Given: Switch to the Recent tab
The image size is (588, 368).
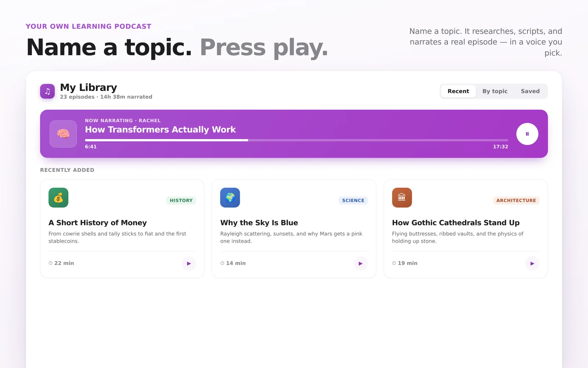Looking at the screenshot, I should point(458,91).
